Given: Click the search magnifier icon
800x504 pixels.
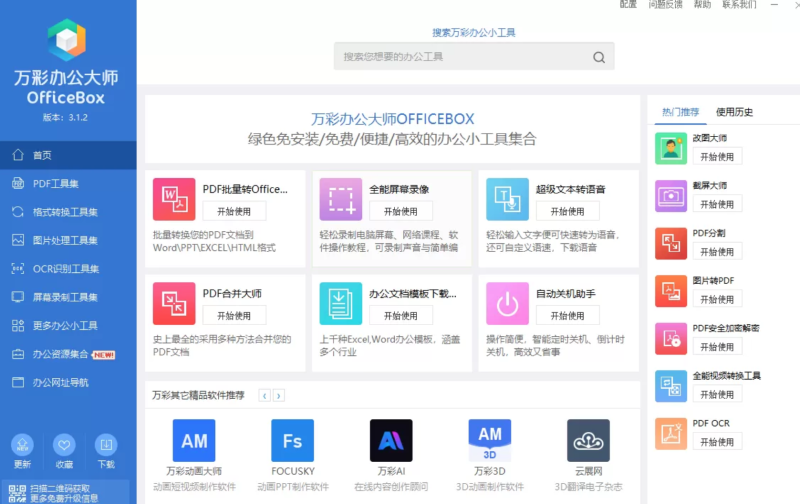Looking at the screenshot, I should (x=599, y=57).
